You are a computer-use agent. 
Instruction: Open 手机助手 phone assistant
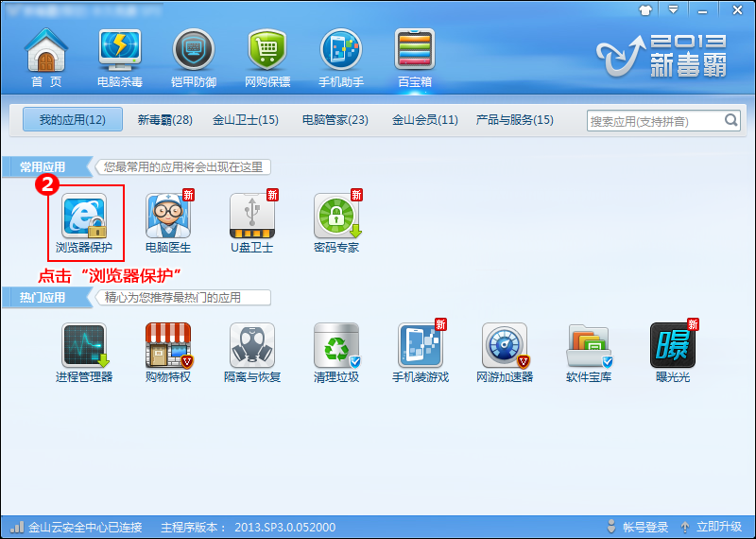[x=341, y=58]
